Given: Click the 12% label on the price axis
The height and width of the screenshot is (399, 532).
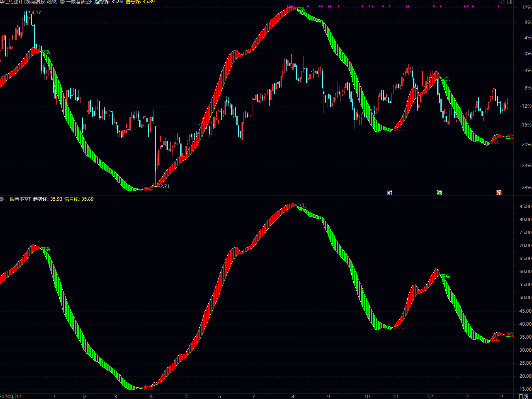Looking at the screenshot, I should click(x=527, y=7).
